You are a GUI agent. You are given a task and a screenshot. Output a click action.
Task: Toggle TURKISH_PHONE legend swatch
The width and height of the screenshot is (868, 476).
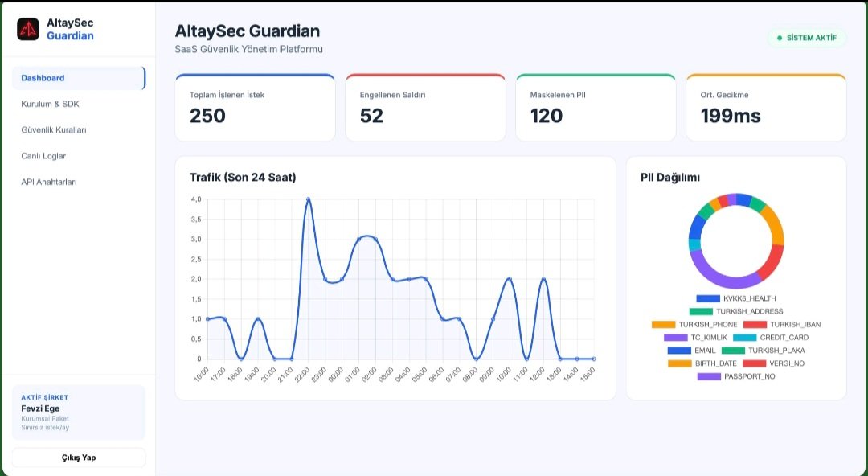(663, 325)
